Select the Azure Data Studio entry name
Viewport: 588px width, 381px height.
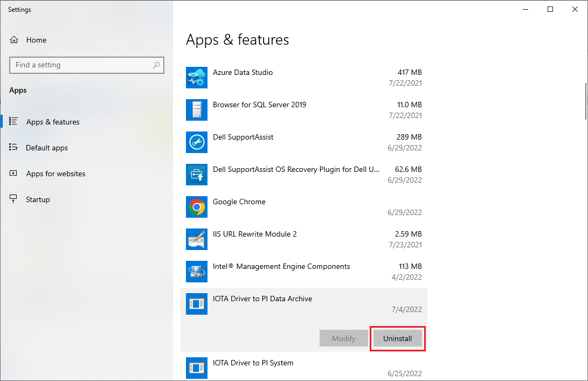click(x=243, y=72)
